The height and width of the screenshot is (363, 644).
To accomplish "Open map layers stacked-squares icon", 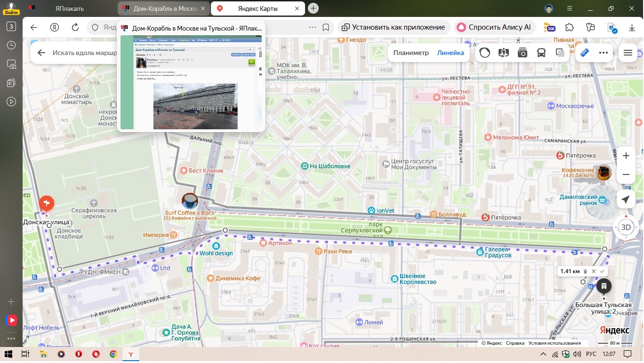I will pyautogui.click(x=560, y=53).
